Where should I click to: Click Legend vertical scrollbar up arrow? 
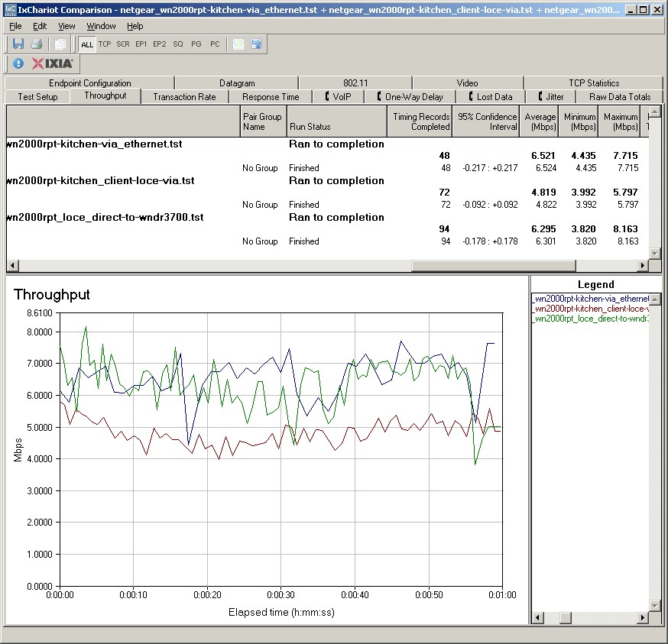click(x=655, y=299)
